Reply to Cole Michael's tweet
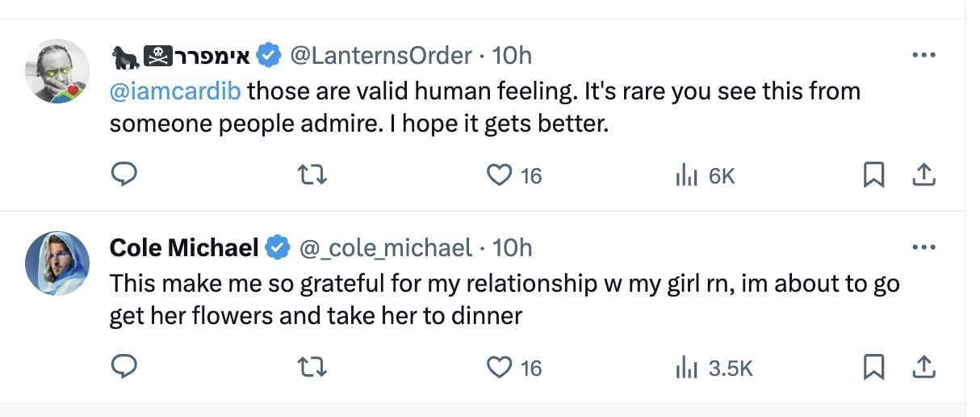The image size is (980, 417). (x=123, y=368)
